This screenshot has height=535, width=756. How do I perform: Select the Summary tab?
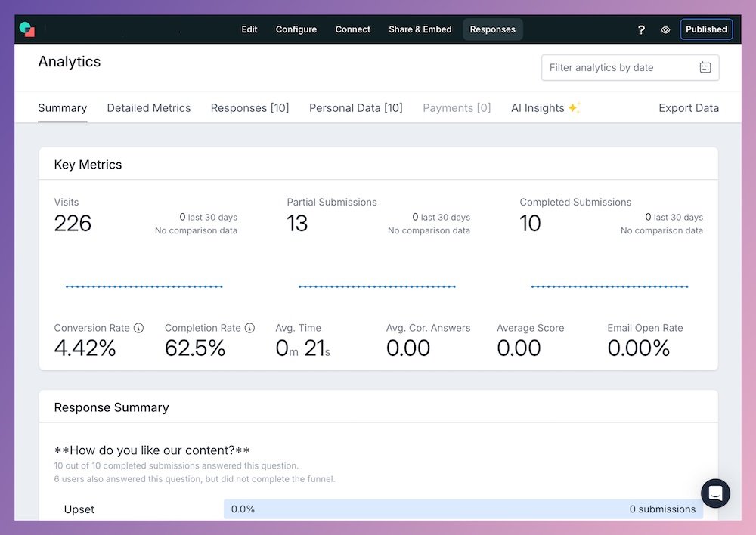(x=62, y=107)
